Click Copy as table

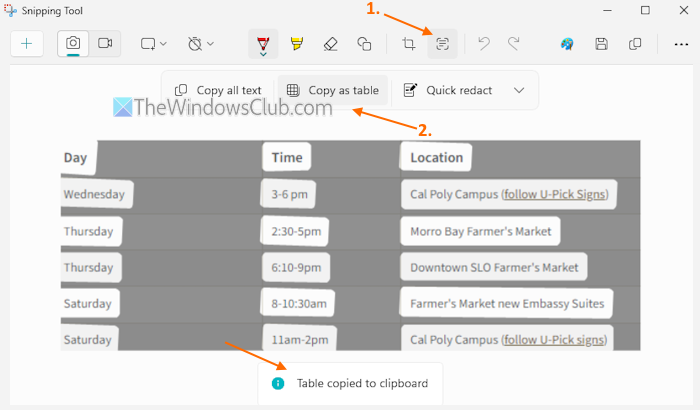click(x=332, y=90)
